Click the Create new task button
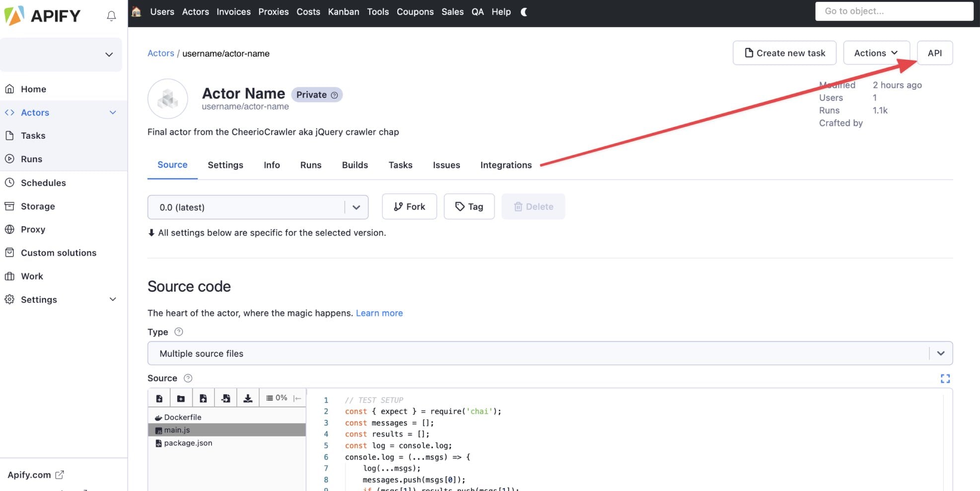Screen dimensions: 980x491 coord(784,53)
